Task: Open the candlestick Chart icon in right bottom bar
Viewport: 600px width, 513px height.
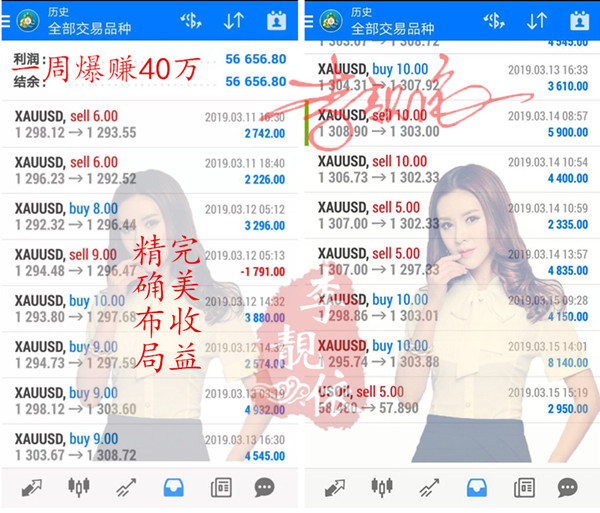Action: (382, 487)
